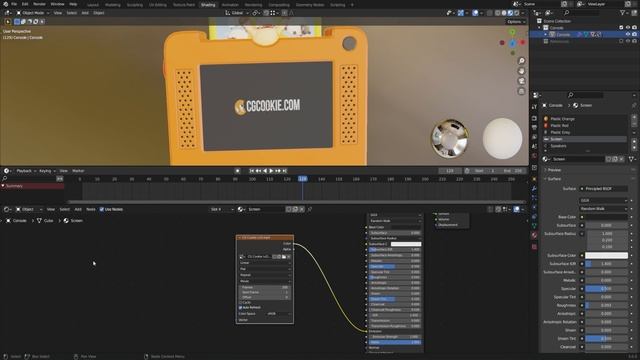This screenshot has height=360, width=640.
Task: Switch to the Animation workspace tab
Action: pyautogui.click(x=230, y=5)
